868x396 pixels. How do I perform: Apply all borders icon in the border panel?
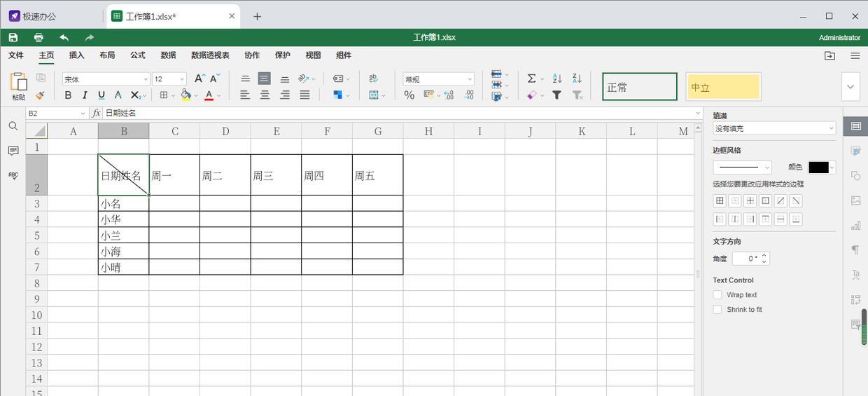tap(719, 200)
